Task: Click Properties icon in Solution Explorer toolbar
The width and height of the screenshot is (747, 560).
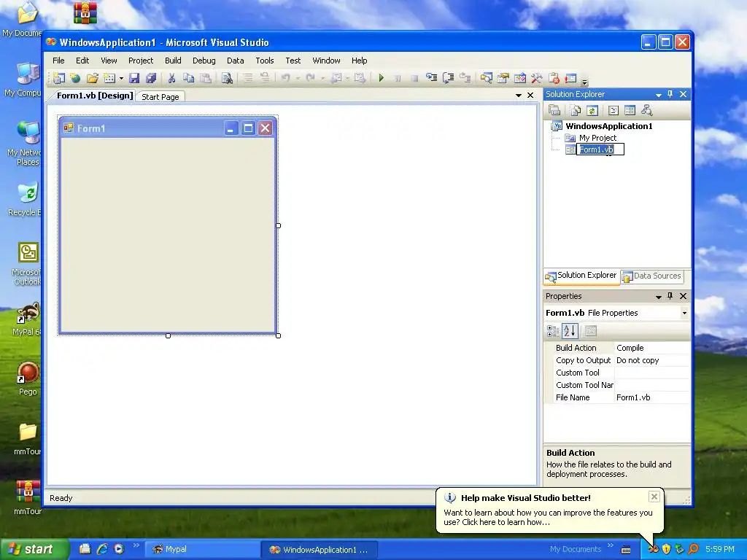Action: coord(554,111)
